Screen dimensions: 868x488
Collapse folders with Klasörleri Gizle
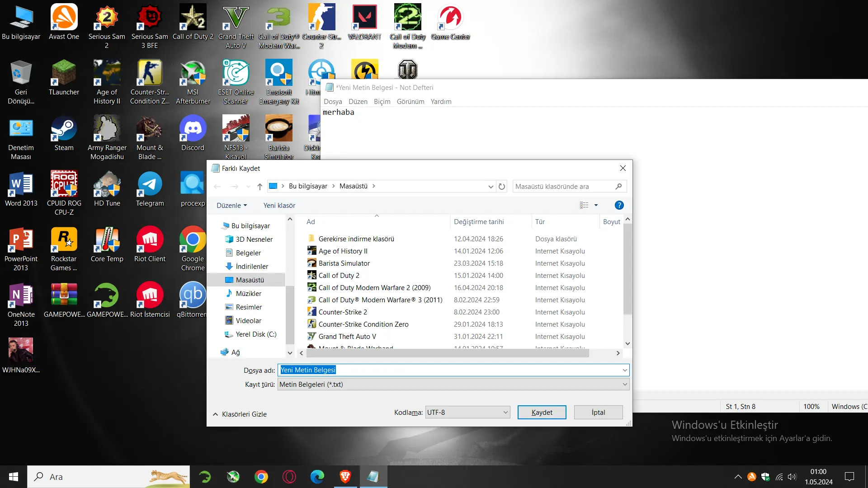[x=240, y=414]
